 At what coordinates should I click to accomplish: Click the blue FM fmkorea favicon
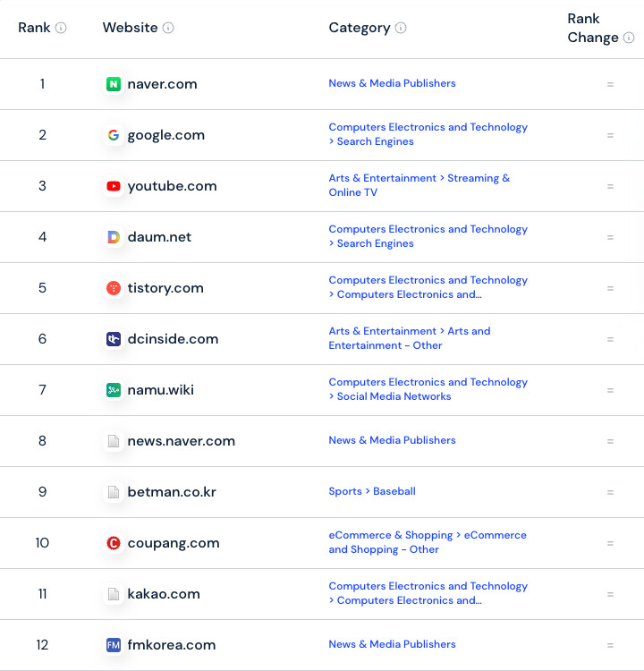pyautogui.click(x=114, y=645)
